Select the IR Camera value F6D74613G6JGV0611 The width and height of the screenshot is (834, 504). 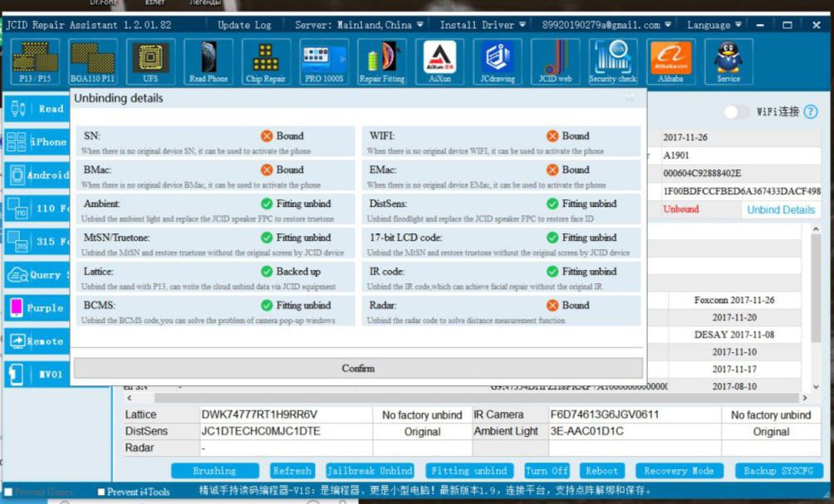604,414
